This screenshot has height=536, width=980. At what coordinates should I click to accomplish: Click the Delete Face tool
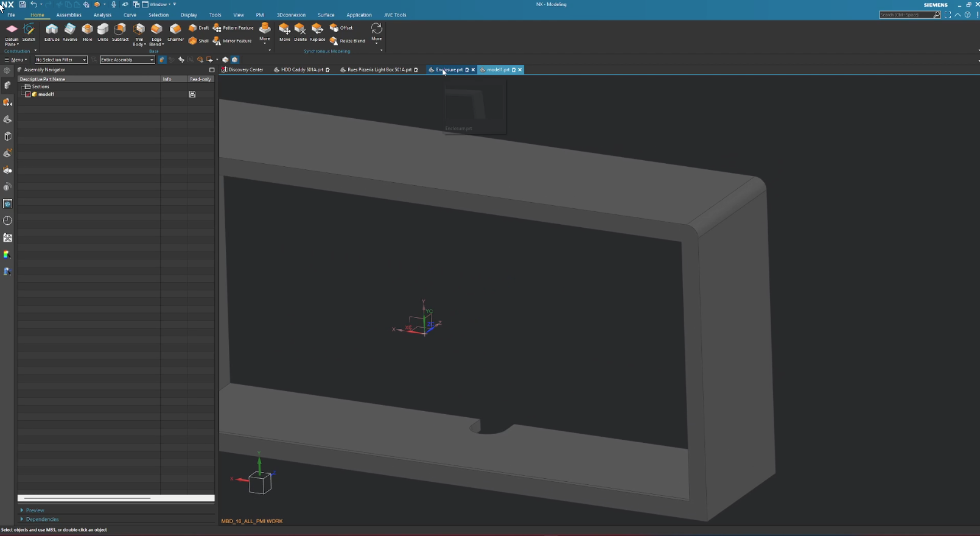(300, 32)
